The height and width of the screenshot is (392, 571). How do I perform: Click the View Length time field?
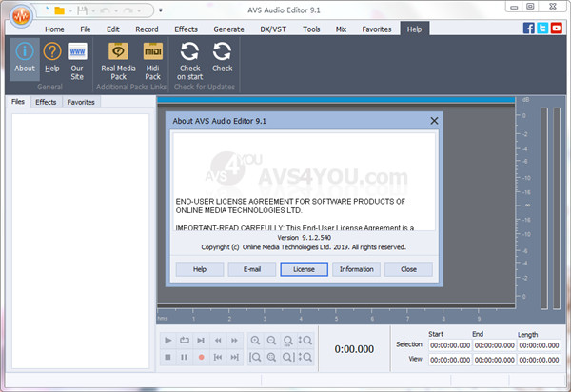click(x=539, y=360)
